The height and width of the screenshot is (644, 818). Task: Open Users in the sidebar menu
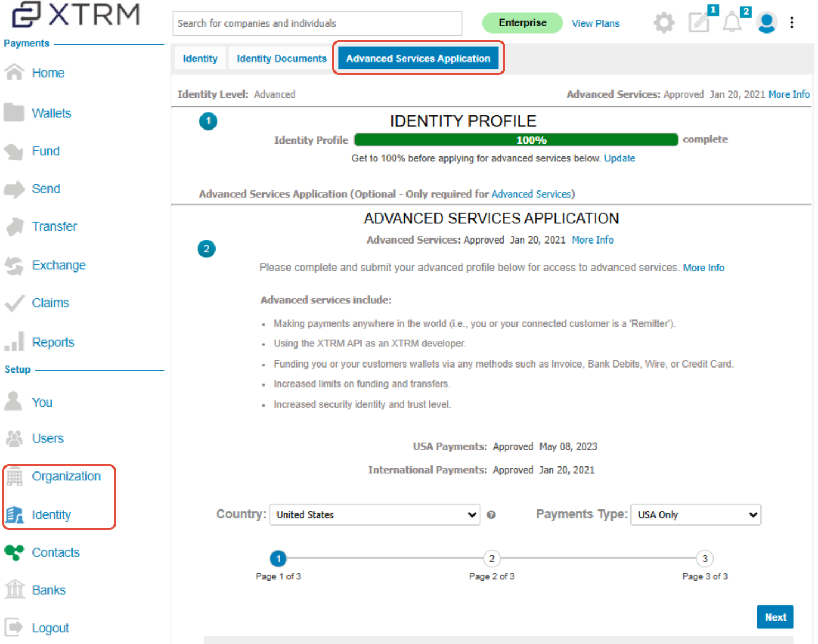tap(47, 438)
